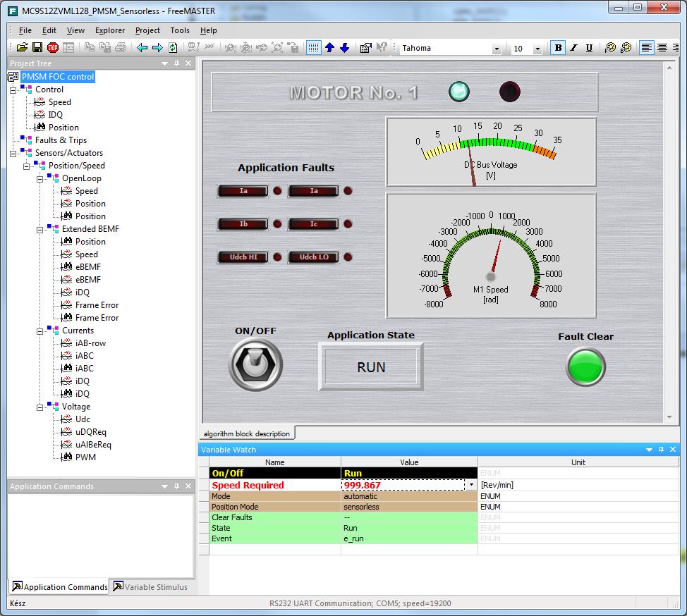Image resolution: width=687 pixels, height=616 pixels.
Task: Toggle underline formatting
Action: pos(589,48)
